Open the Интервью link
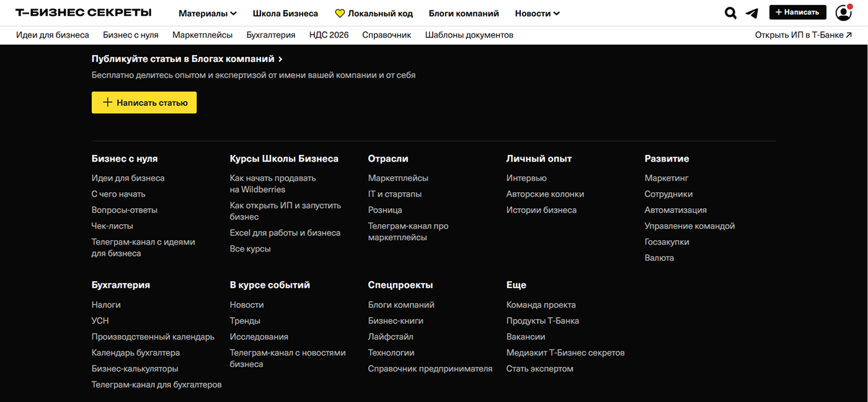868x402 pixels. pyautogui.click(x=526, y=178)
